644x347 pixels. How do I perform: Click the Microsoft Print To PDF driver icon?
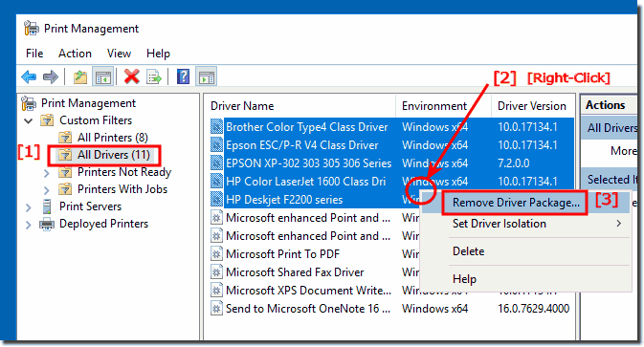click(217, 254)
